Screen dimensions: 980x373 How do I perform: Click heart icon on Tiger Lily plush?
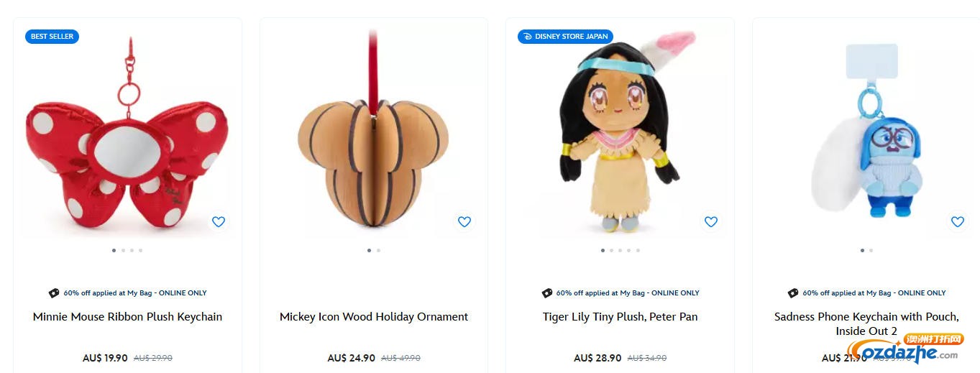(711, 221)
